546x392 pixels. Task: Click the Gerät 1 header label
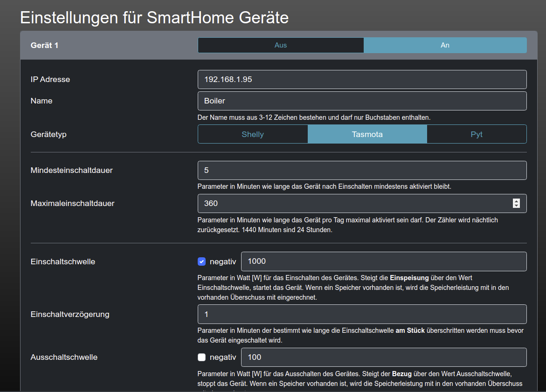pos(44,45)
